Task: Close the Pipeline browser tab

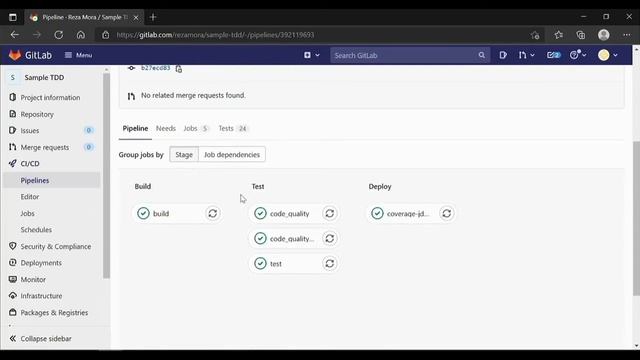Action: (x=136, y=18)
